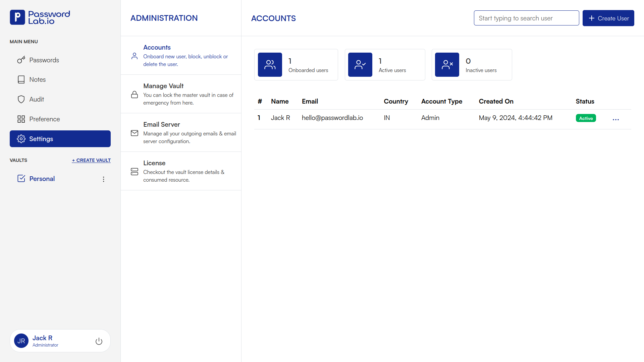Click the Country column header
Viewport: 644px width, 362px height.
point(396,101)
